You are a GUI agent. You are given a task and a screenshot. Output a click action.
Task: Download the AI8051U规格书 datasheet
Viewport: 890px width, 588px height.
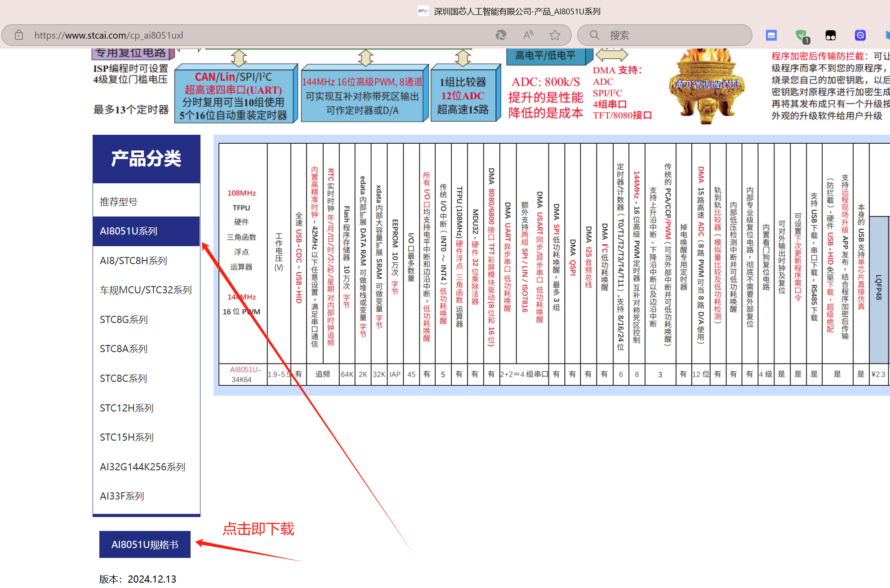coord(145,544)
